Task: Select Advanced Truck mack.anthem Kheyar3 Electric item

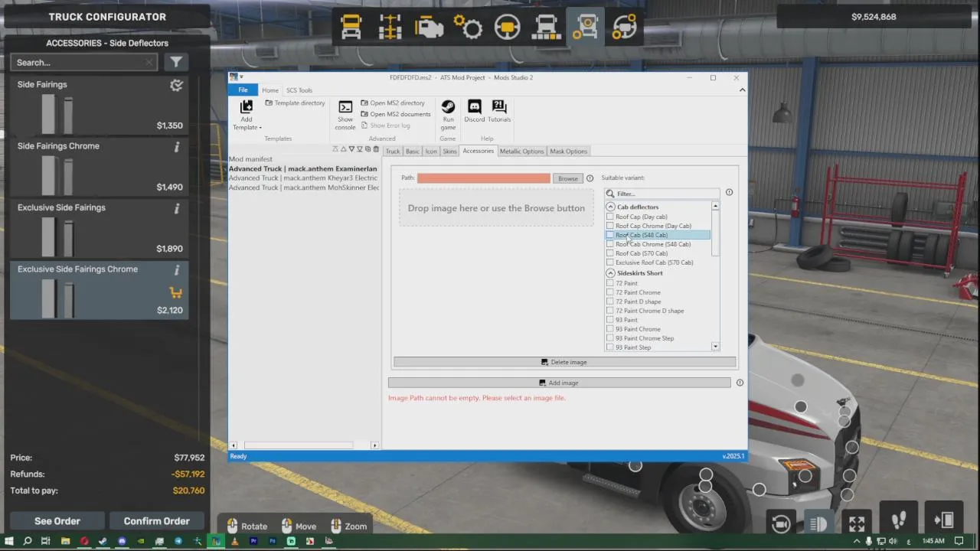Action: (x=303, y=178)
